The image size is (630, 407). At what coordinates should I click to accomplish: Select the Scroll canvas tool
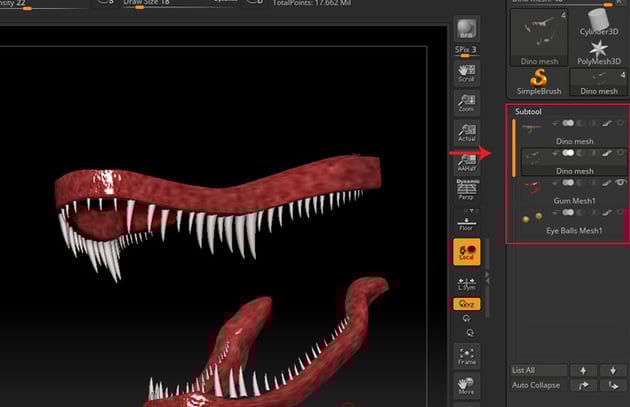click(466, 73)
